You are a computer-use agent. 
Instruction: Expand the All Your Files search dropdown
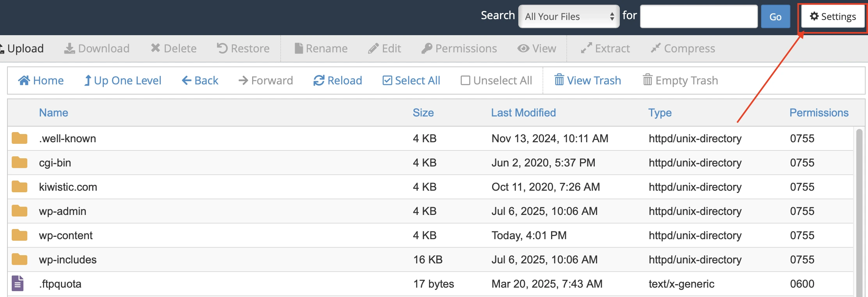click(x=569, y=16)
